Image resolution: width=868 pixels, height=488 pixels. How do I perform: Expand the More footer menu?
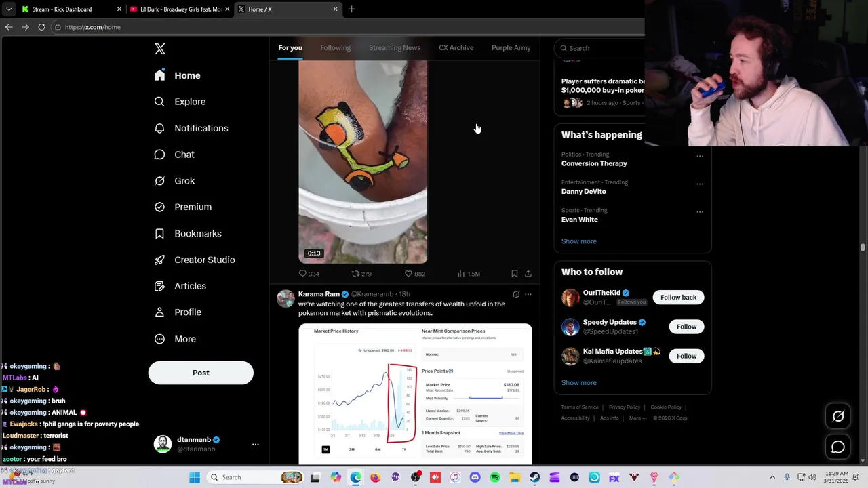[x=637, y=418]
